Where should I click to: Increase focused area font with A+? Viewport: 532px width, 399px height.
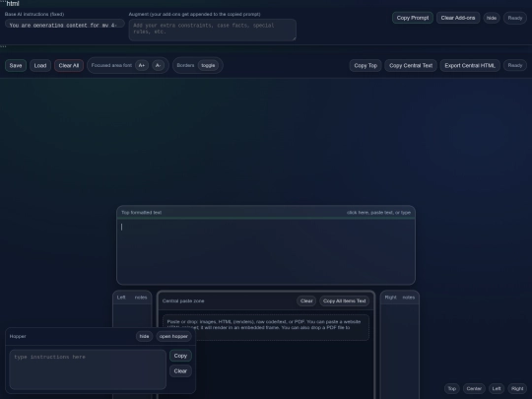pyautogui.click(x=142, y=65)
